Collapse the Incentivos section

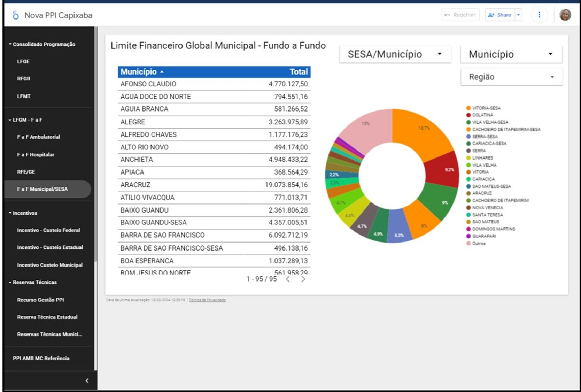coord(10,213)
